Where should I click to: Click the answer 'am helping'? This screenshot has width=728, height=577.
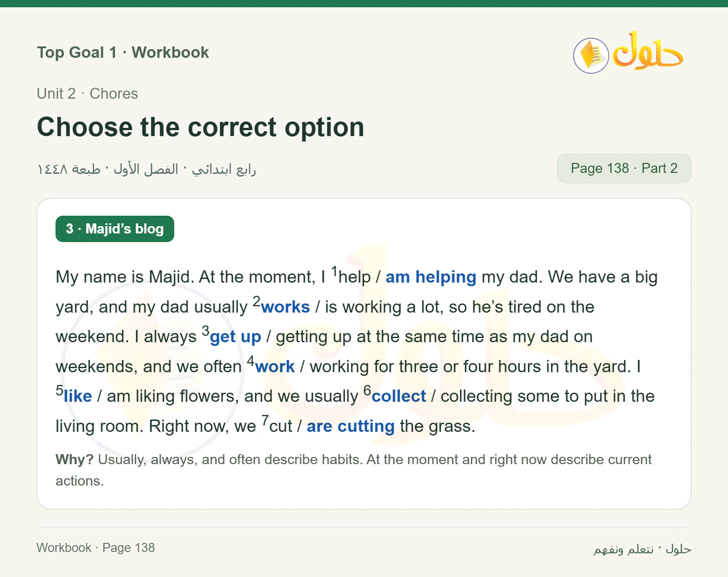pyautogui.click(x=430, y=277)
